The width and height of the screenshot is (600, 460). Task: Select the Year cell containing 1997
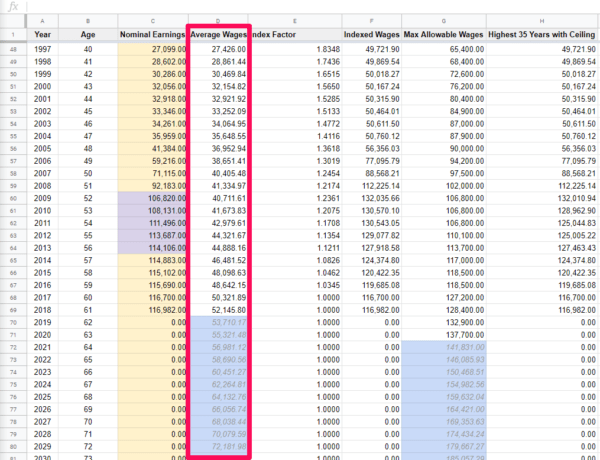coord(42,48)
